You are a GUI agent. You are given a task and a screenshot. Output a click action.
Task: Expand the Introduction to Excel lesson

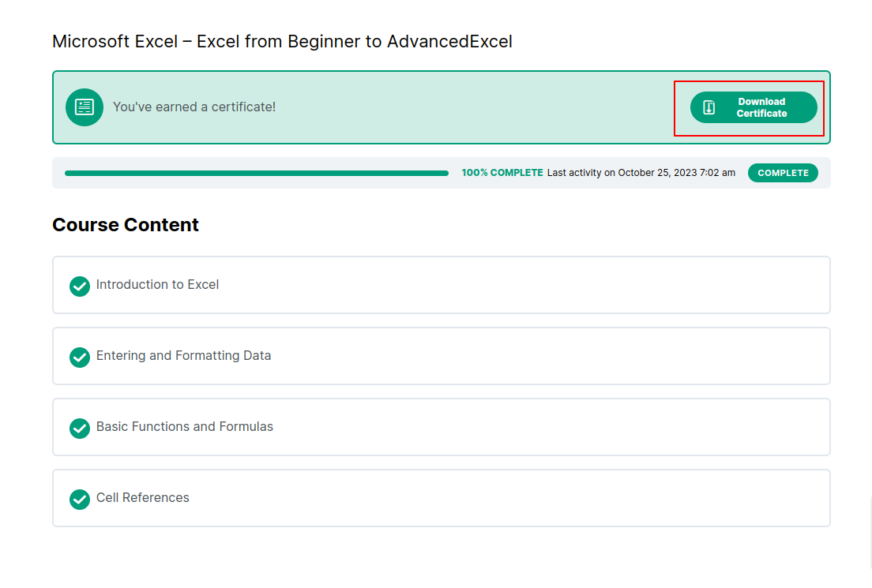tap(158, 285)
